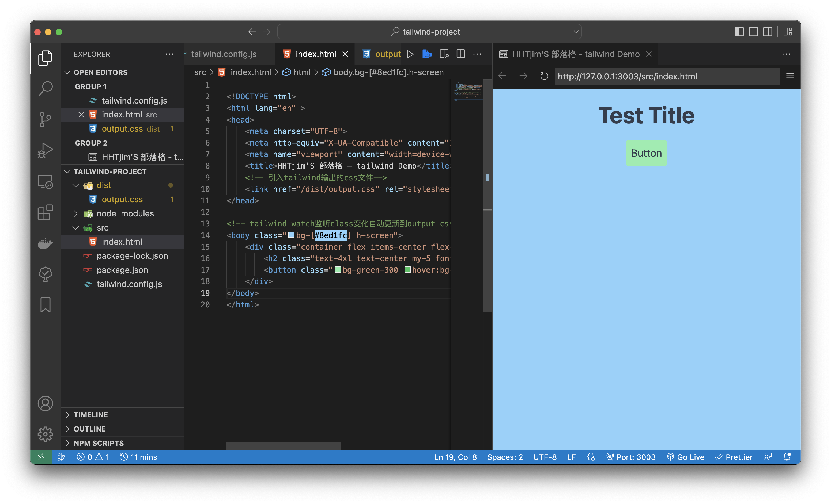Split the editor right
The width and height of the screenshot is (831, 504).
point(461,54)
